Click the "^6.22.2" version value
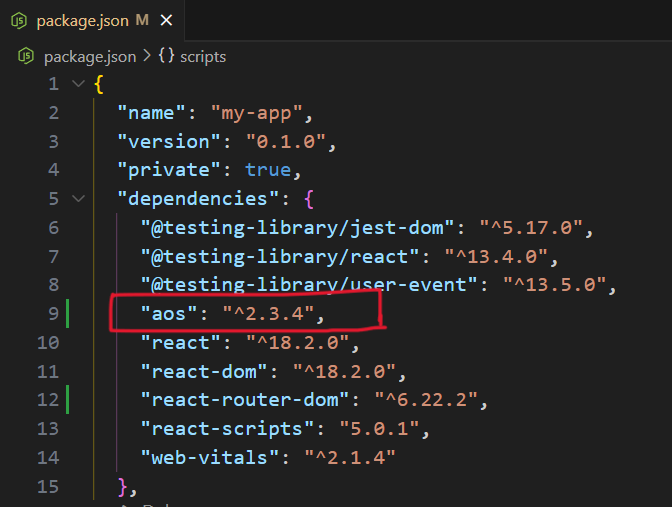This screenshot has width=672, height=507. 426,400
